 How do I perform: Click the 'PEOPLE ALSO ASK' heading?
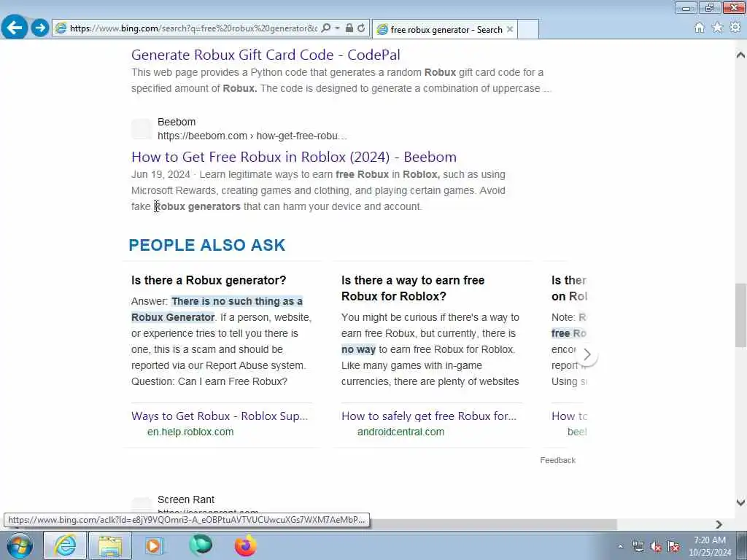coord(206,245)
